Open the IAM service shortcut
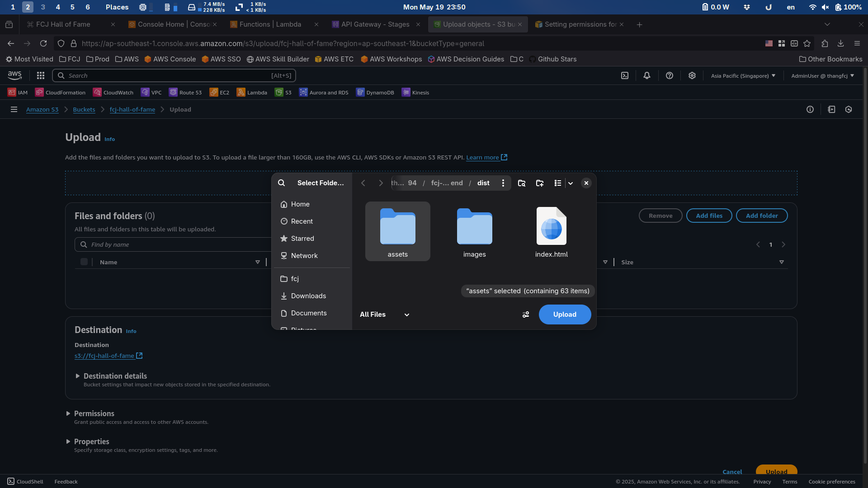Screen dimensions: 868x488 [18, 93]
